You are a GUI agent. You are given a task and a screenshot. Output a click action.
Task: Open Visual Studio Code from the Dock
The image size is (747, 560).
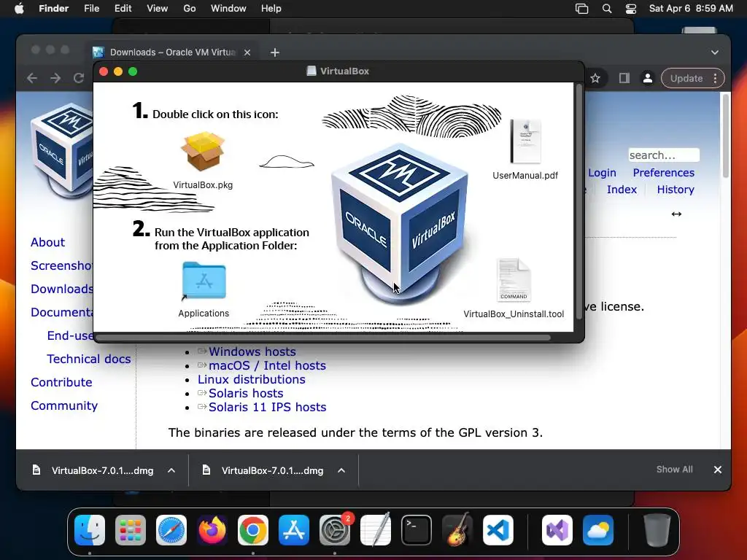(498, 530)
